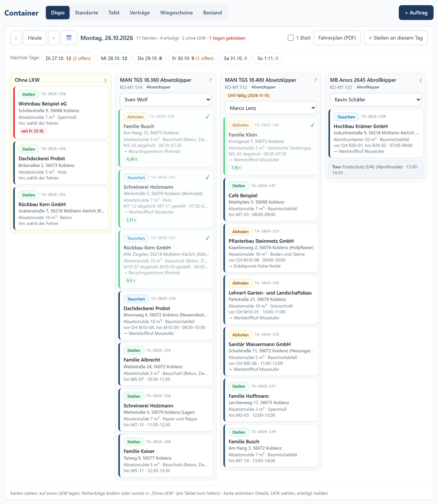Click checkmark on Familie Klein TA-2026-146 card
This screenshot has height=504, width=438.
pyautogui.click(x=312, y=125)
